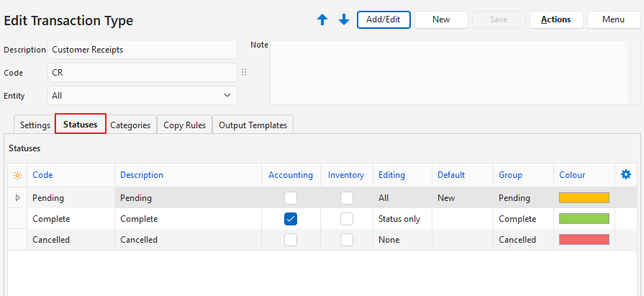Viewport: 644px width, 296px height.
Task: Click the Description field containing Customer Receipts
Action: coord(142,50)
